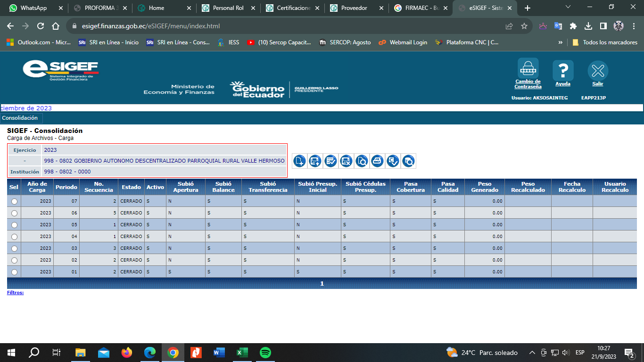The height and width of the screenshot is (362, 644).
Task: Click the document magnifier consult icon
Action: (362, 161)
